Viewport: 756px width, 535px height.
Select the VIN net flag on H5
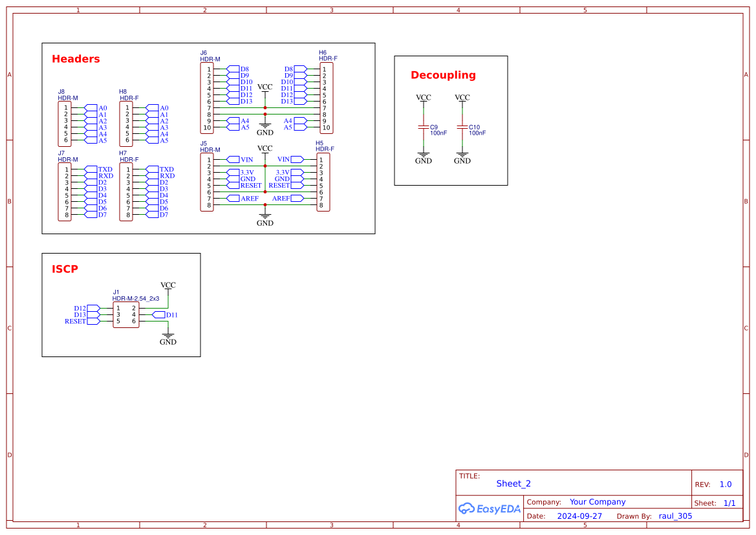click(291, 159)
